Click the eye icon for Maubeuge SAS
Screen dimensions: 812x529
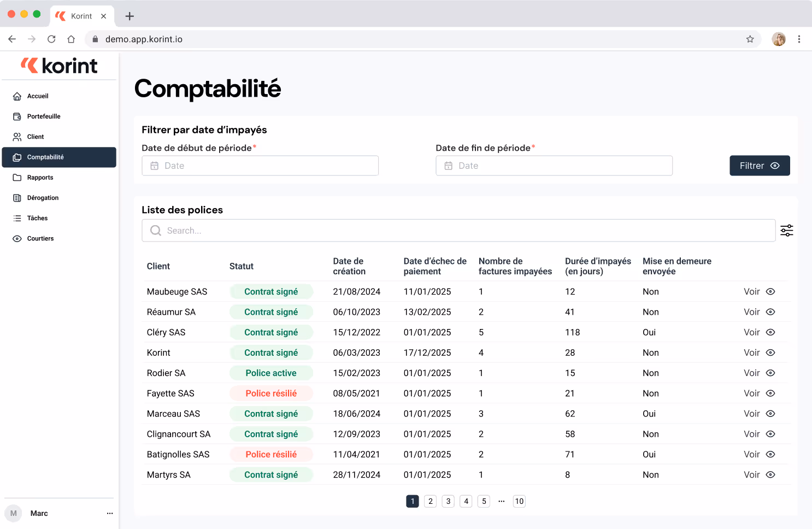[770, 292]
